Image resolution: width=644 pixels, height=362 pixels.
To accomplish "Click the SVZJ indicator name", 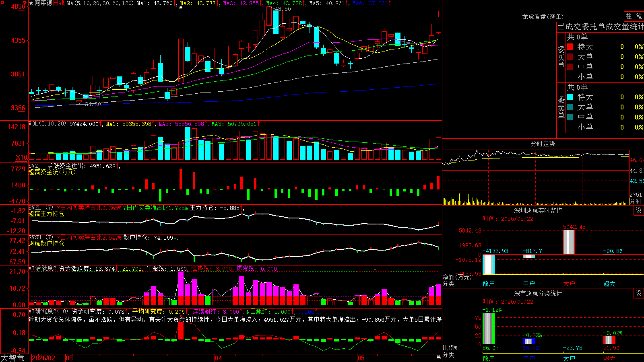I will pyautogui.click(x=35, y=166).
